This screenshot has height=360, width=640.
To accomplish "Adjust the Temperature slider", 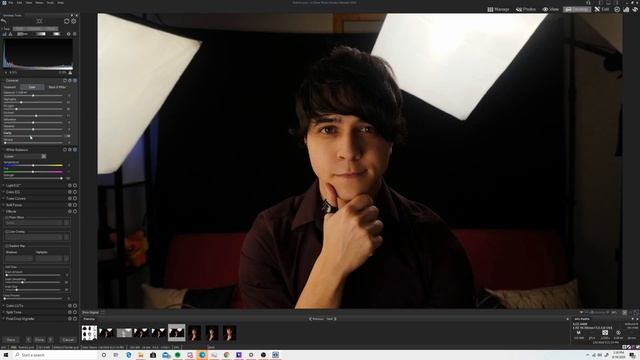I will pyautogui.click(x=33, y=165).
